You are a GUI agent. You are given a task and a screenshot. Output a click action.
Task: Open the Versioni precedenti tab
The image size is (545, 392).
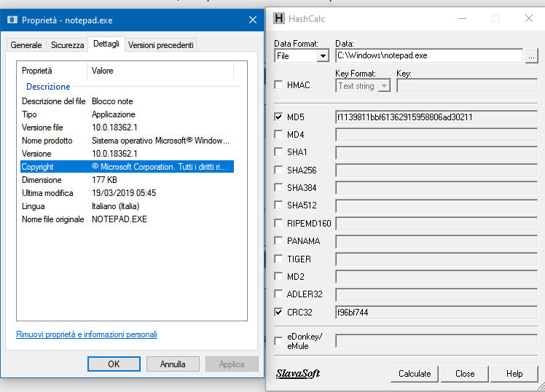click(x=160, y=45)
